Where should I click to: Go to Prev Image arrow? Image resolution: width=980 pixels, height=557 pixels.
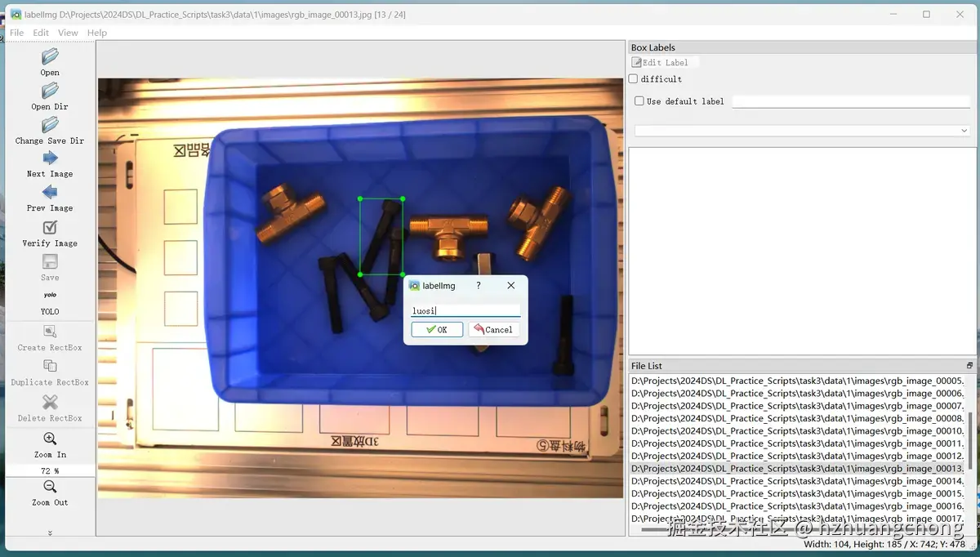[x=50, y=193]
